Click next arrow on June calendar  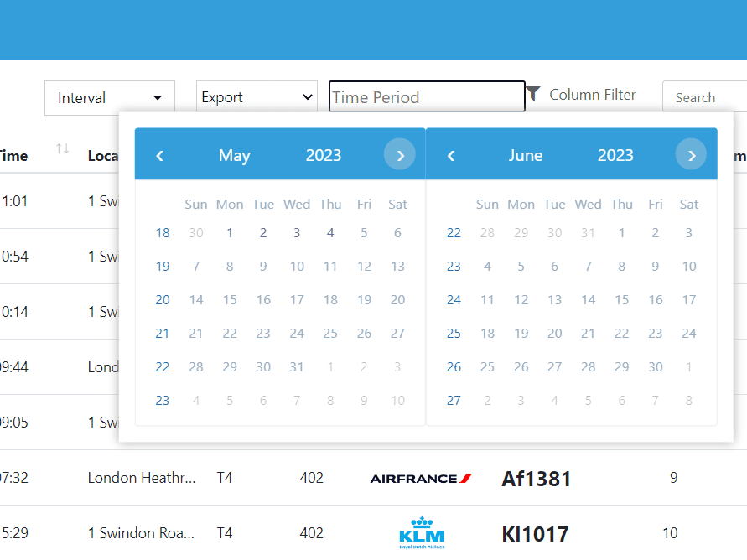pyautogui.click(x=691, y=155)
